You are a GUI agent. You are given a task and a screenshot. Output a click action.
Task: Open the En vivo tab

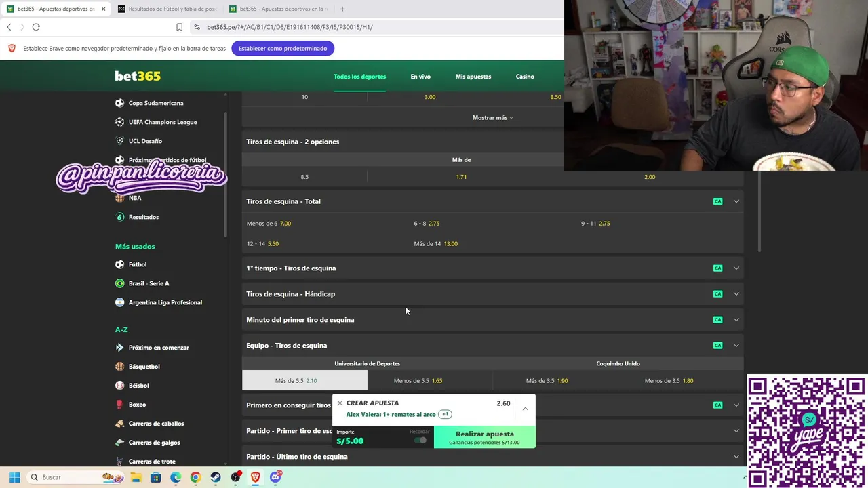[x=420, y=77]
